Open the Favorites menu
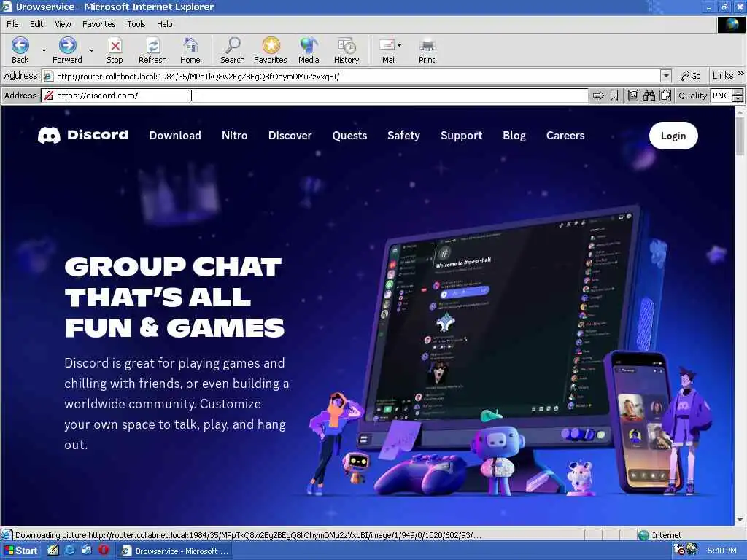Screen dimensions: 747x560 pyautogui.click(x=98, y=24)
